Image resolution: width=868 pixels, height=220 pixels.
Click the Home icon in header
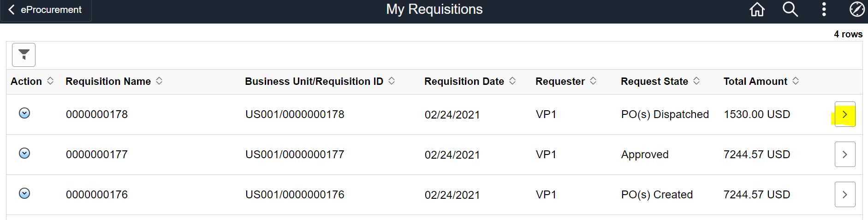pyautogui.click(x=757, y=9)
